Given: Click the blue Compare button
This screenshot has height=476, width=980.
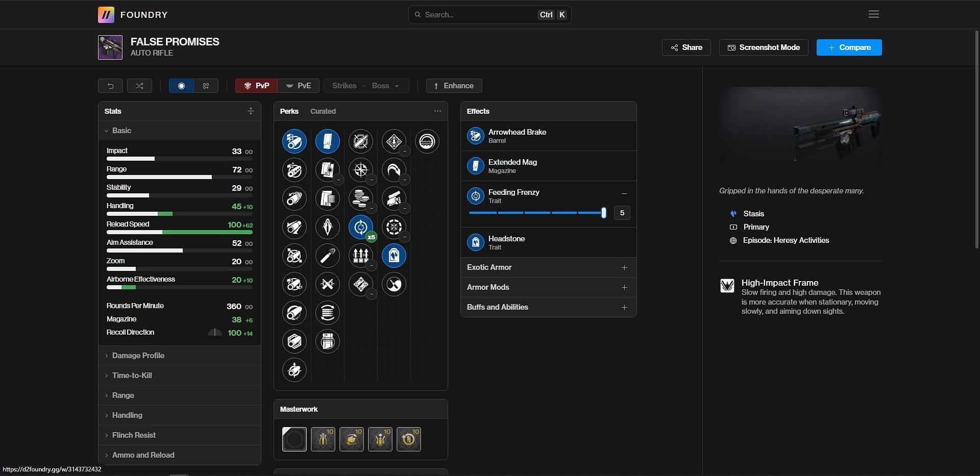Looking at the screenshot, I should pos(849,47).
